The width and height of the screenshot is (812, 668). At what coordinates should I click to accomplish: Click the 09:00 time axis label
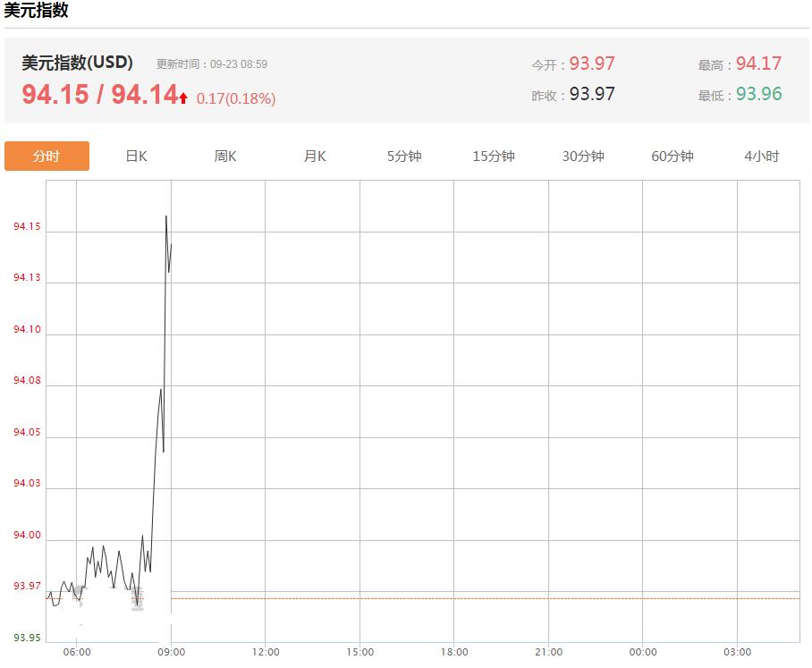[x=172, y=653]
